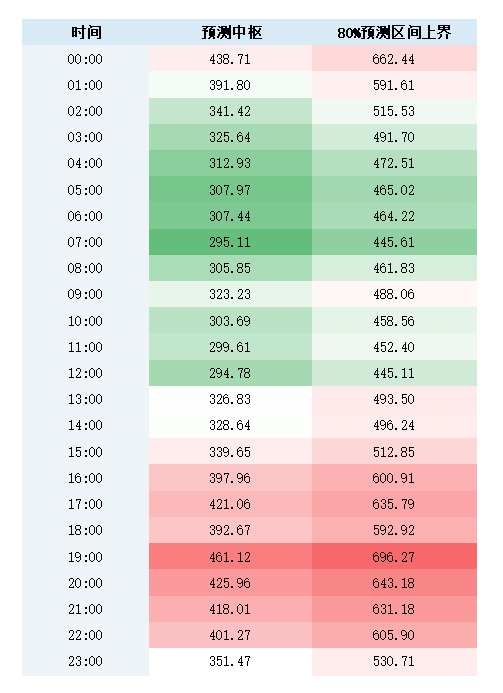Click the 17:00 row label

[85, 504]
